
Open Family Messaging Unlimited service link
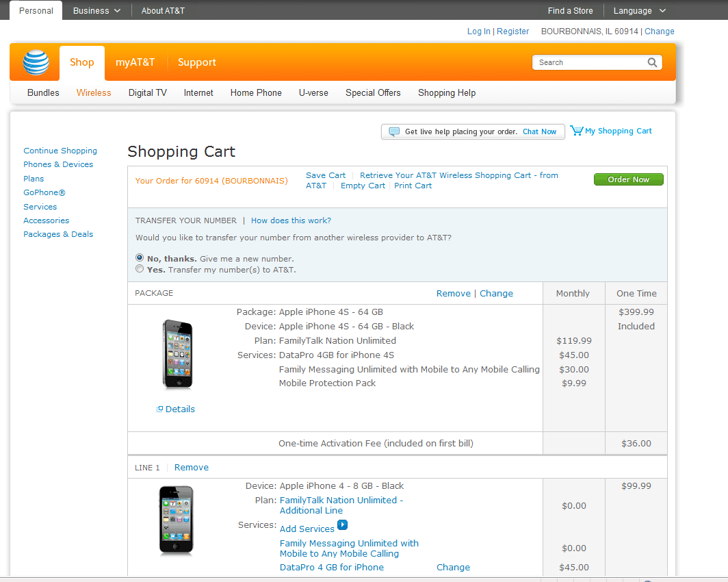(x=349, y=548)
